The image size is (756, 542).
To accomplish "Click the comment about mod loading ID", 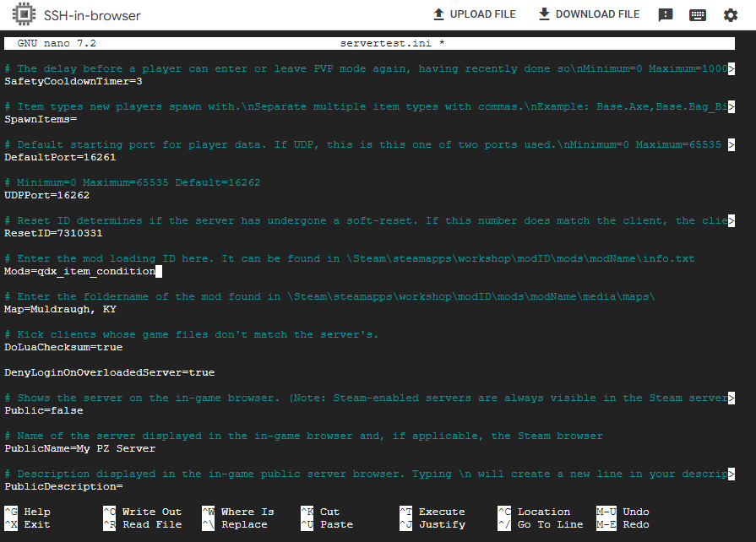I will tap(350, 258).
